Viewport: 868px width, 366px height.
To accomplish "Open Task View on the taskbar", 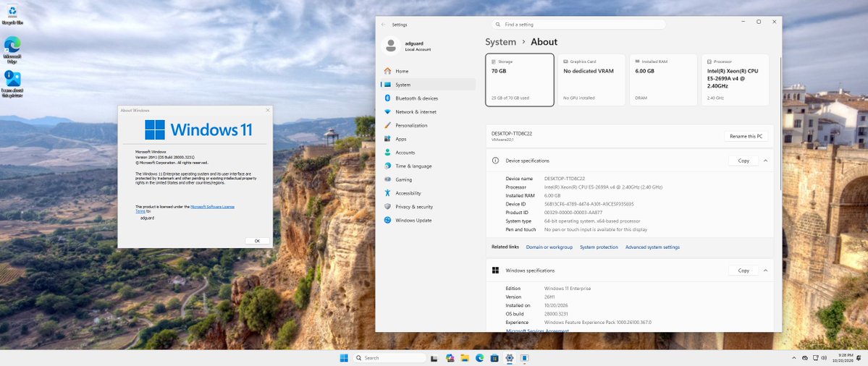I will coord(434,358).
